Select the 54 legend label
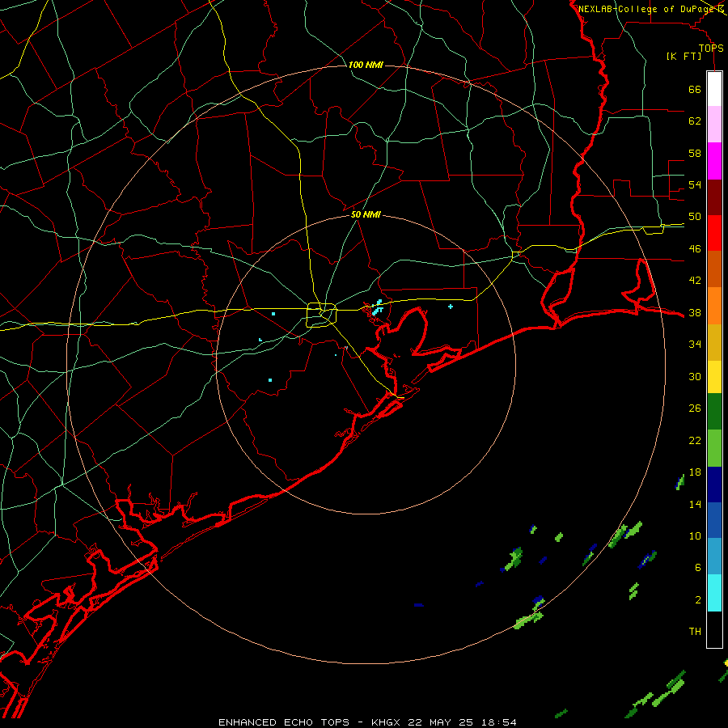 point(695,184)
